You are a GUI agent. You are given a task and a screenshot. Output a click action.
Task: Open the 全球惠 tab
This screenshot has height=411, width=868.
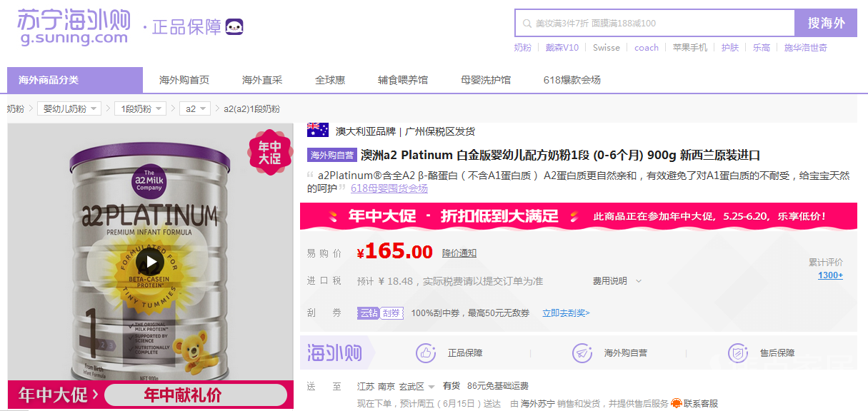330,80
